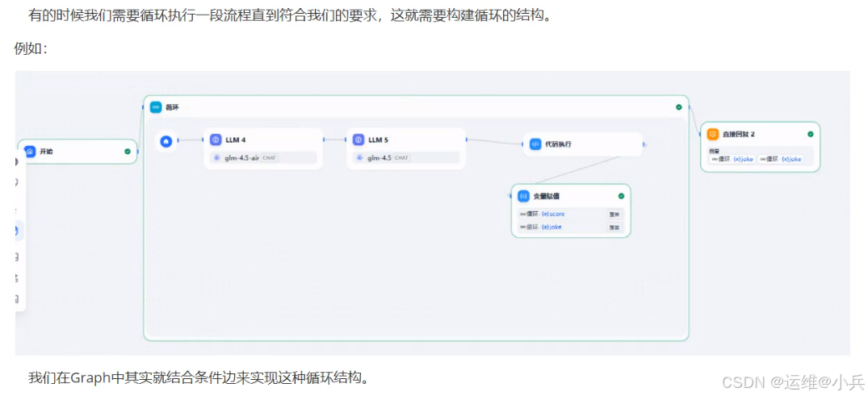Click the 变量赋值 node icon
The width and height of the screenshot is (868, 396).
tap(523, 196)
